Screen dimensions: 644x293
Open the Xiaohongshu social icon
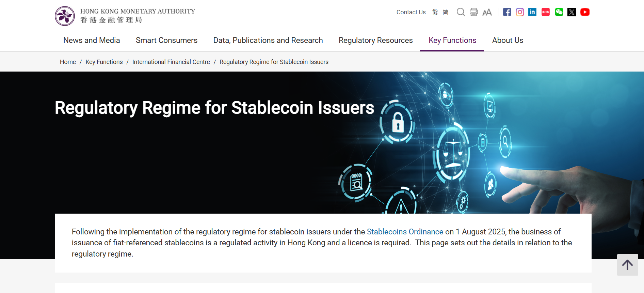tap(545, 12)
